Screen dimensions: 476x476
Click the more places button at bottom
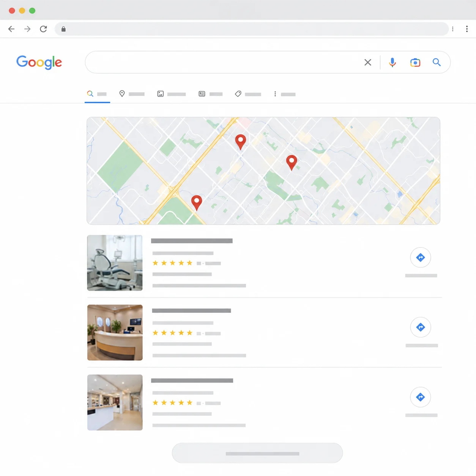[x=257, y=453]
